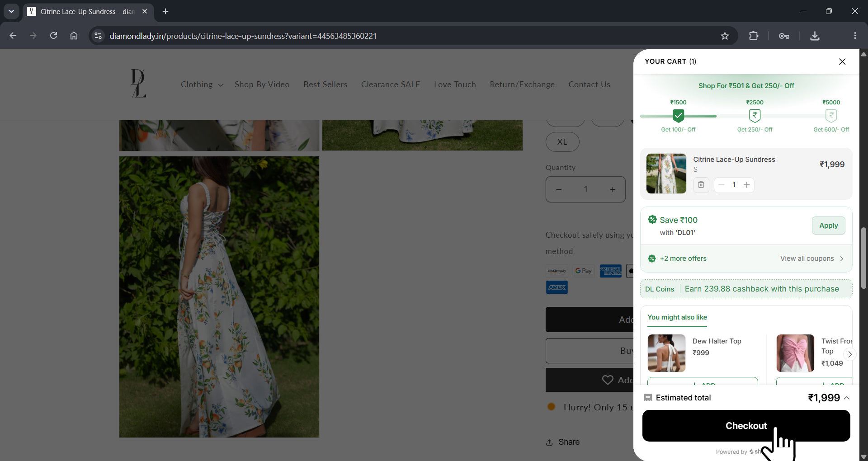Open Love Touch menu item
868x461 pixels.
tap(455, 85)
